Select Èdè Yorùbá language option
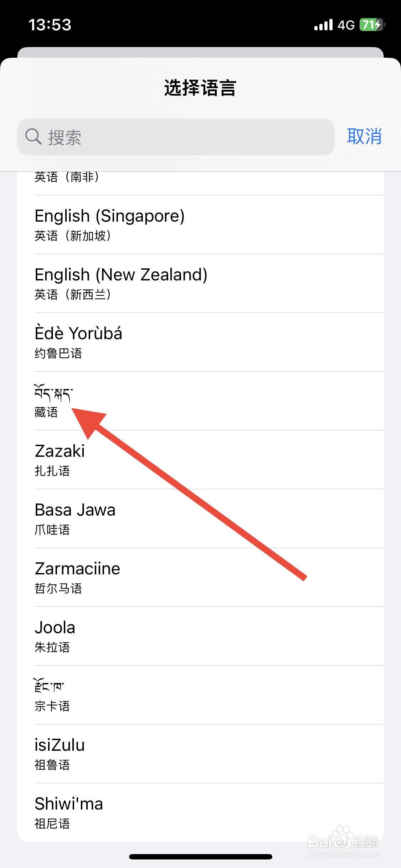Viewport: 401px width, 868px height. 200,342
